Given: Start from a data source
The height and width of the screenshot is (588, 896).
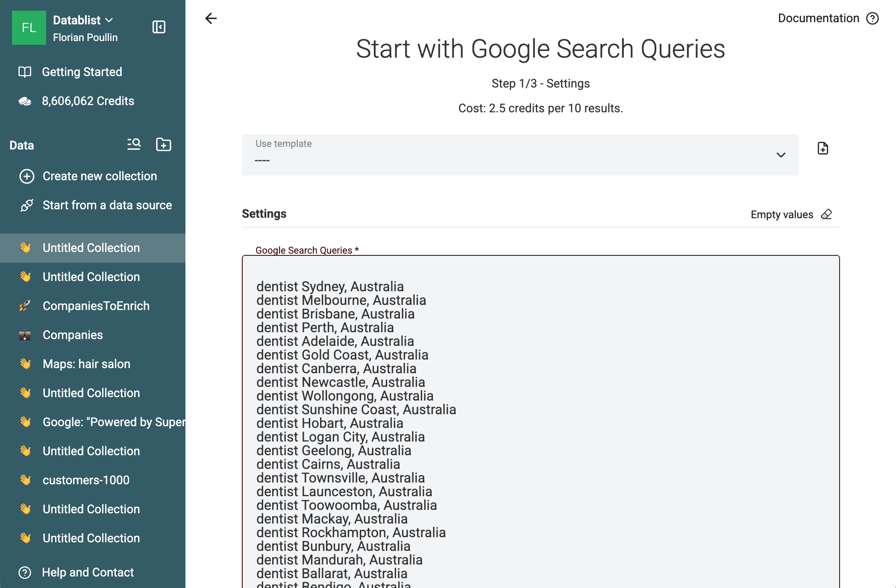Looking at the screenshot, I should click(107, 205).
